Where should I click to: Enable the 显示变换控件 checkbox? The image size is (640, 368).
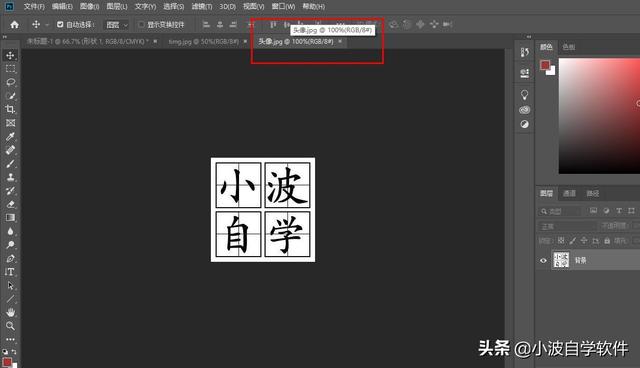pos(141,24)
